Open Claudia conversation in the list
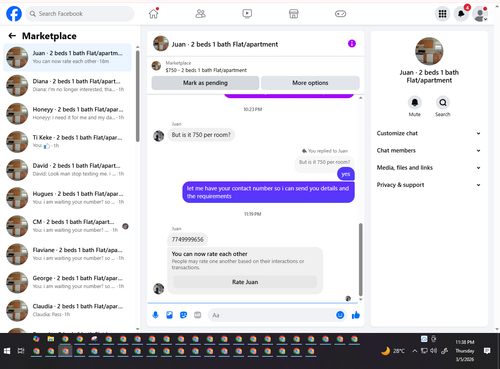 (x=67, y=310)
